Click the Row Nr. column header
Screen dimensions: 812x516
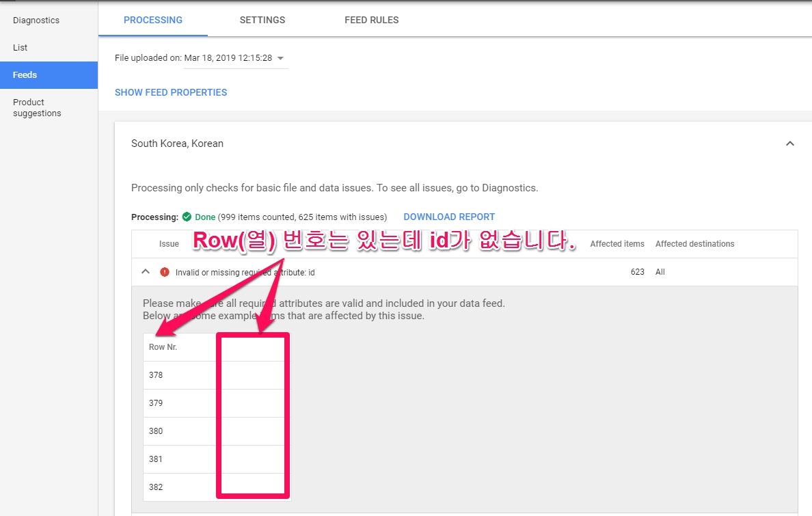tap(163, 347)
